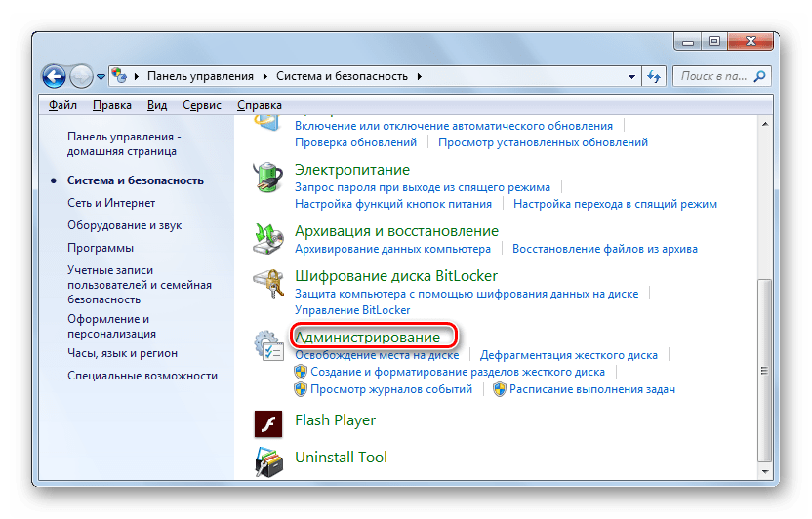Expand the arrow after Система и безопасность breadcrumb
The image size is (812, 519).
(420, 77)
